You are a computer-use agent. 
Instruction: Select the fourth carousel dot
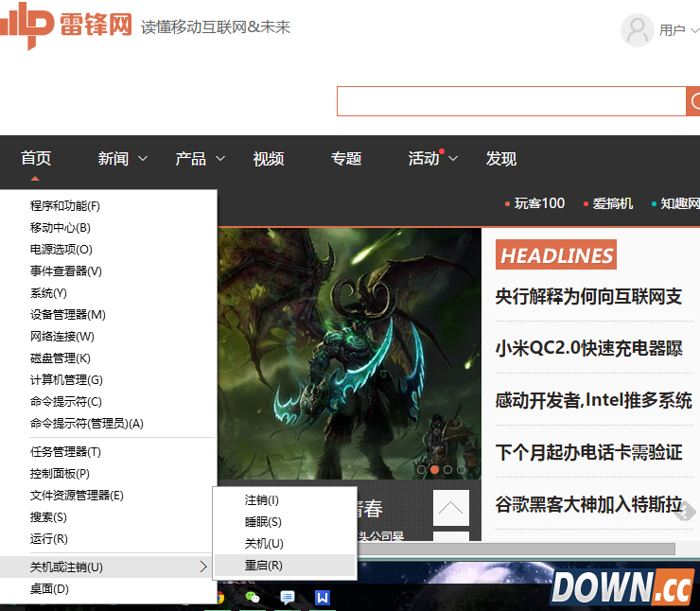click(462, 469)
